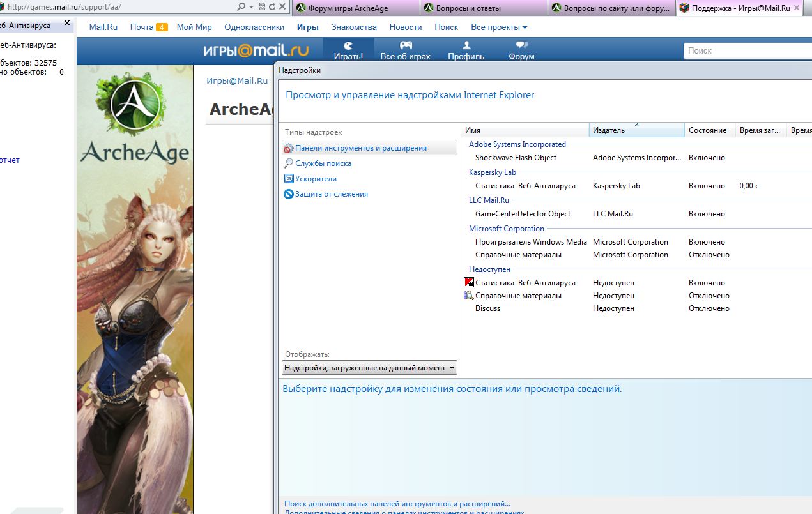The height and width of the screenshot is (514, 812).
Task: Expand the address bar dropdown arrow
Action: (251, 7)
